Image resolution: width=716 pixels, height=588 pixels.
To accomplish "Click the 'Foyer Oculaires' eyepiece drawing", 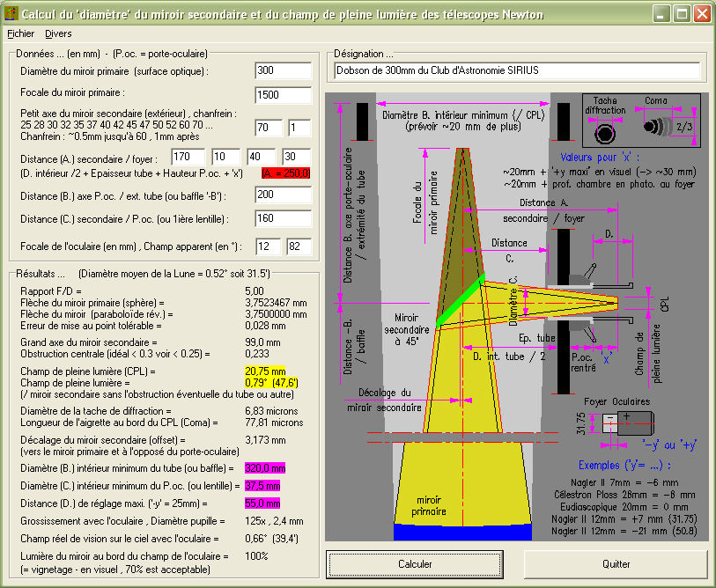I will tap(628, 423).
